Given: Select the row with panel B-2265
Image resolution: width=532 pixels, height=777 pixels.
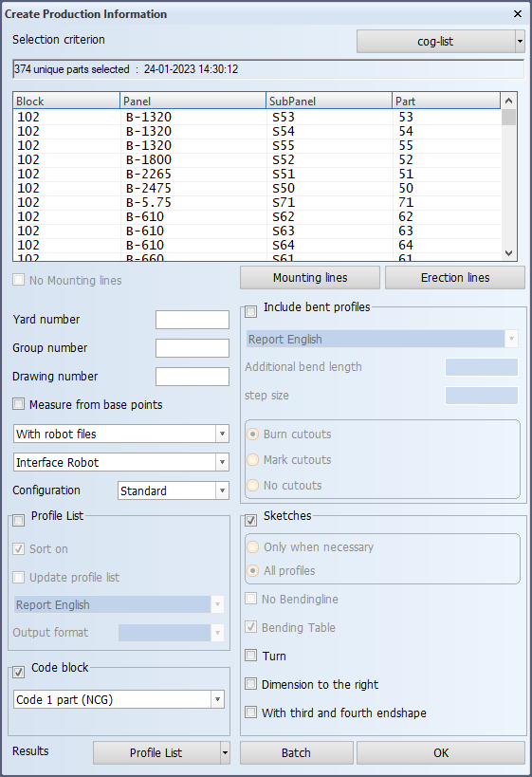Looking at the screenshot, I should tap(257, 174).
